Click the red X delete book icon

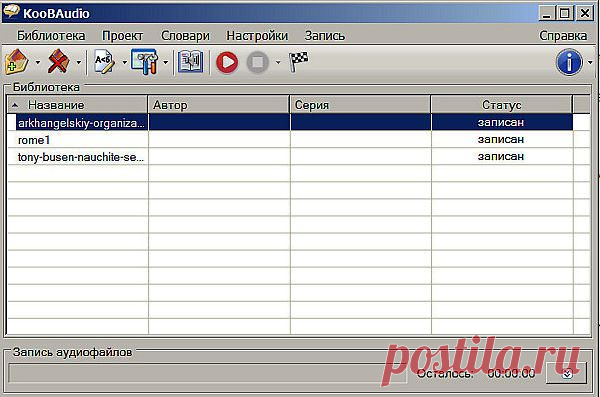pyautogui.click(x=58, y=62)
